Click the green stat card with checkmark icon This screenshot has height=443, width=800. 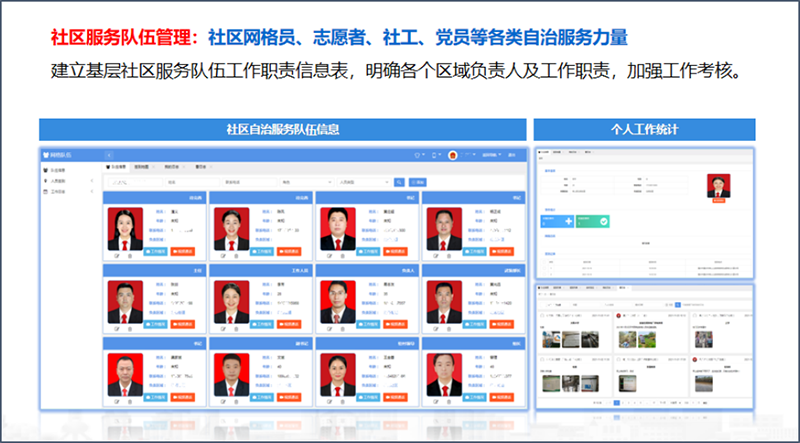click(593, 222)
